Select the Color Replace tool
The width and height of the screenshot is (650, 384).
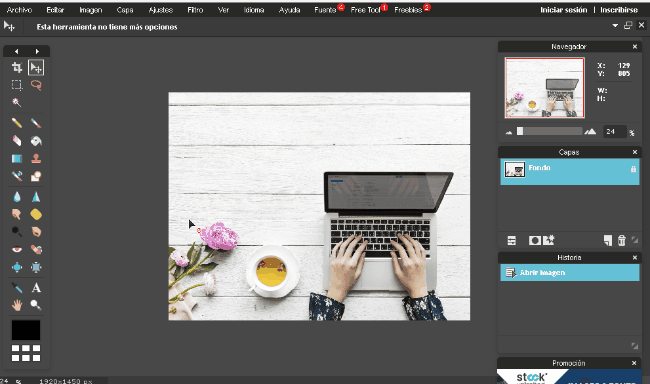tap(17, 176)
